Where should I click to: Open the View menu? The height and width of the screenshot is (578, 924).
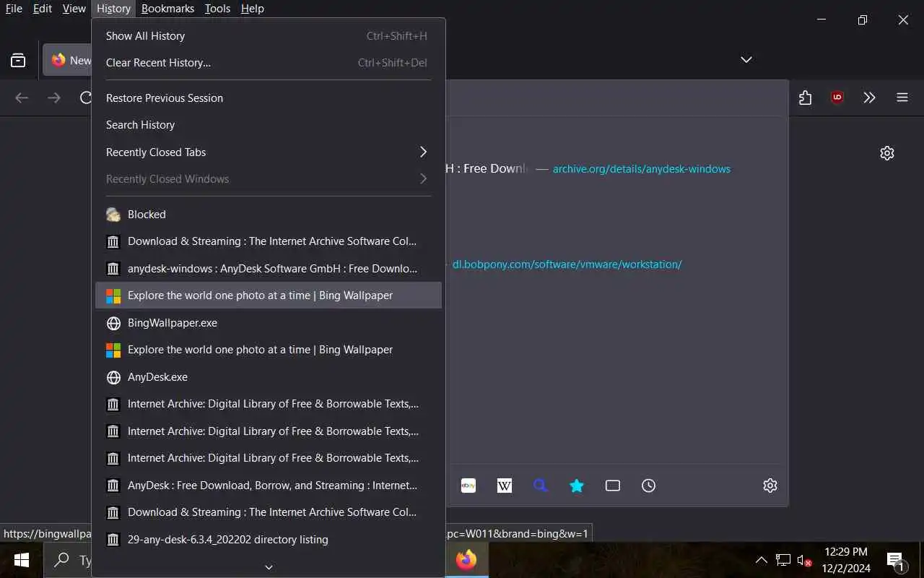click(74, 9)
